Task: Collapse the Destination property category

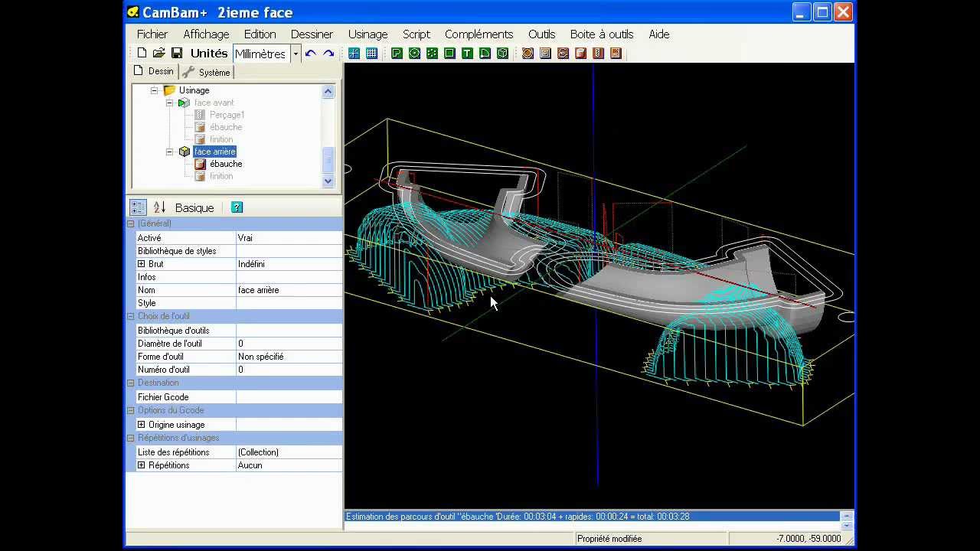Action: pos(130,383)
